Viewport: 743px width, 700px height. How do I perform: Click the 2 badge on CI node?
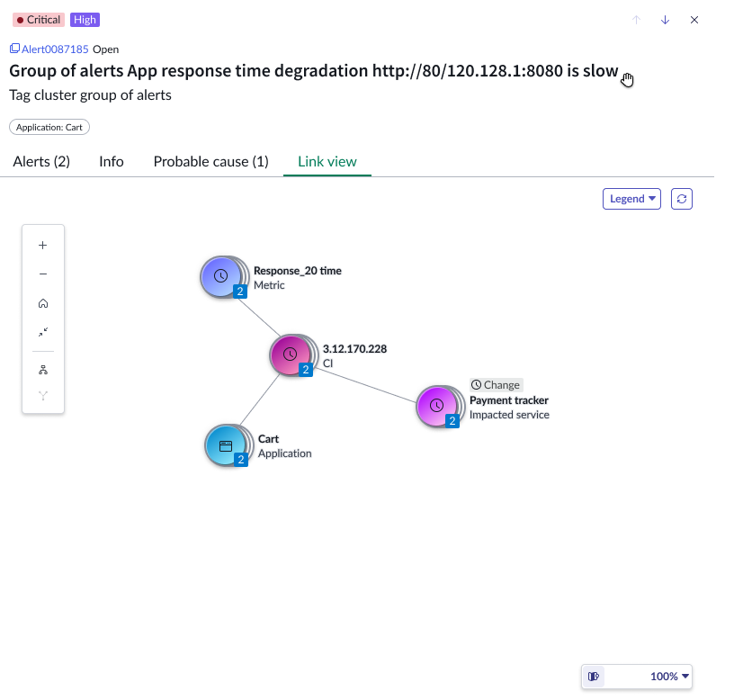point(306,369)
